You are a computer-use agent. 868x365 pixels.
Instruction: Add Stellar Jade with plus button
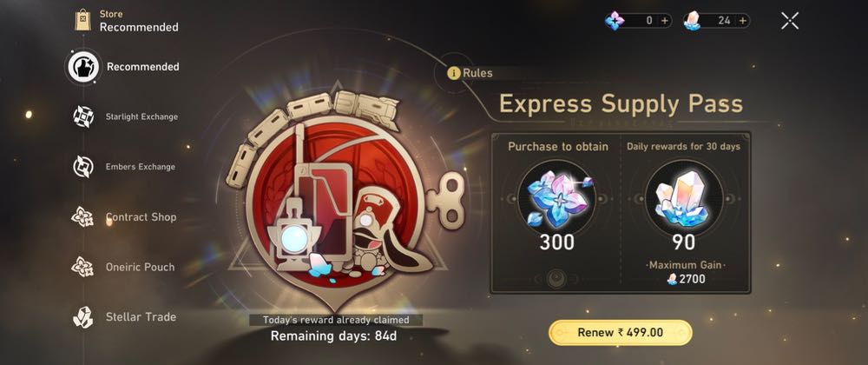[x=743, y=21]
